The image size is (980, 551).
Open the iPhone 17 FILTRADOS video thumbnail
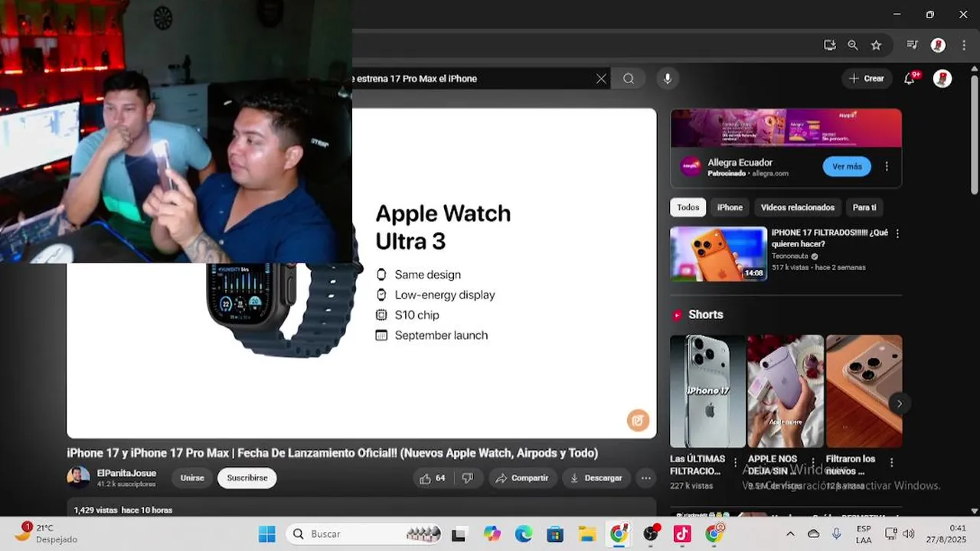719,254
